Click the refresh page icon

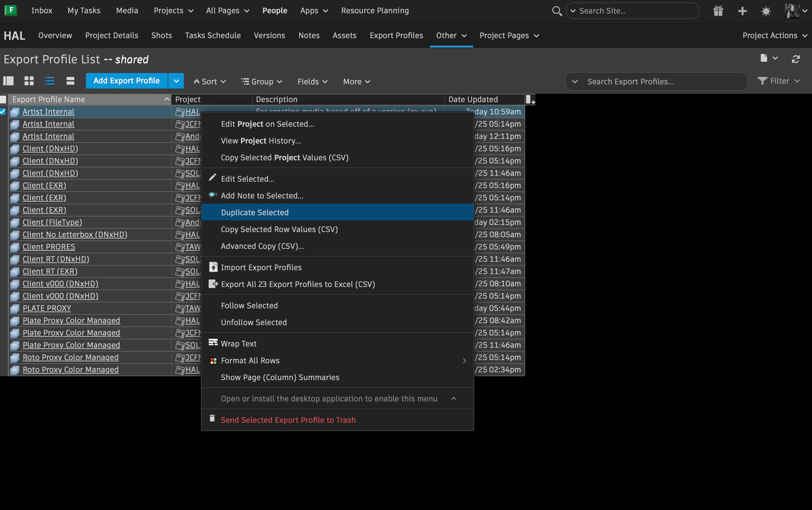click(x=796, y=59)
